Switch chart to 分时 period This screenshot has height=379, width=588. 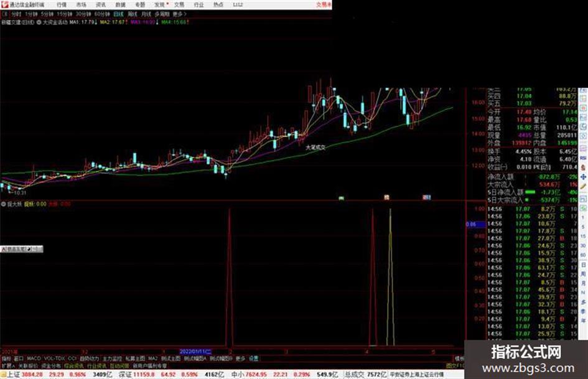click(x=16, y=14)
